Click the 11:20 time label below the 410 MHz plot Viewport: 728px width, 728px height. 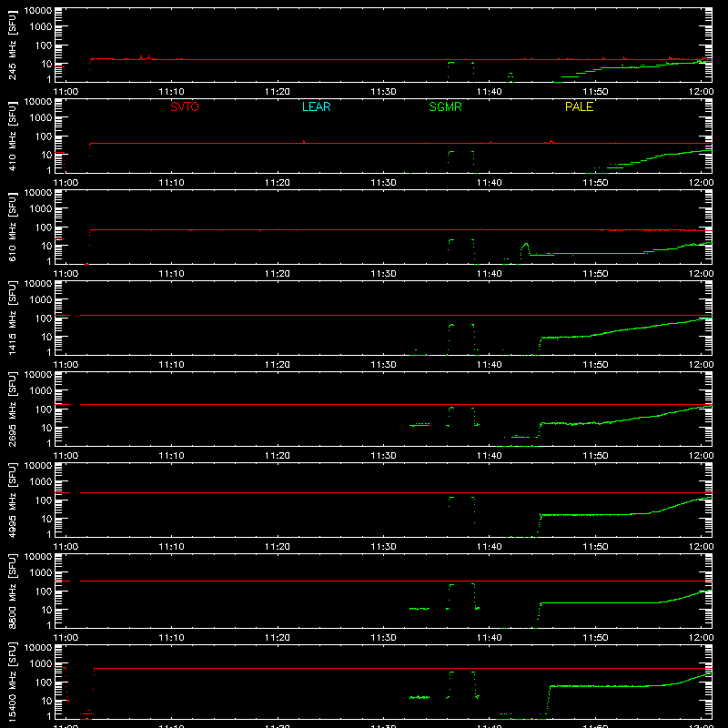[278, 183]
